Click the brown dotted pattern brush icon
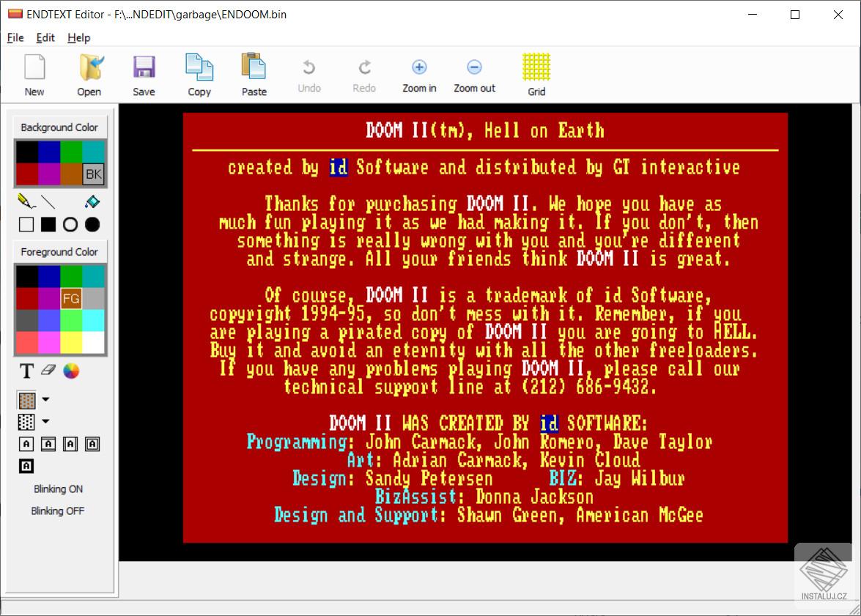 coord(27,400)
